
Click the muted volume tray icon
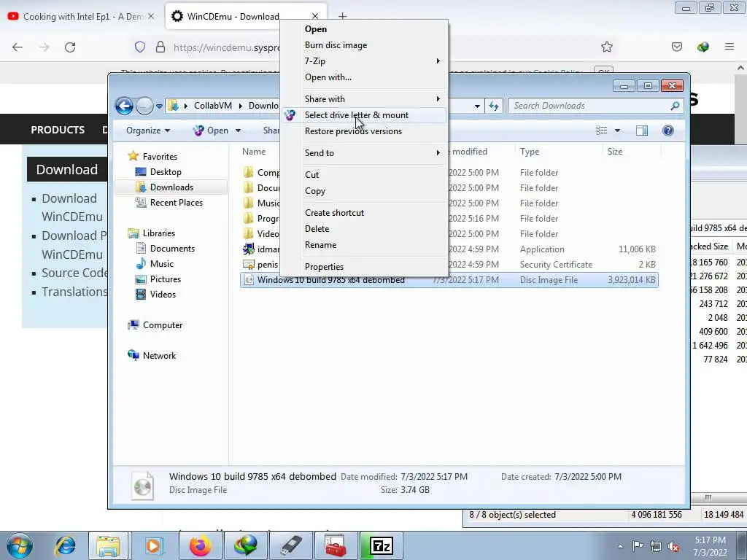tap(673, 546)
